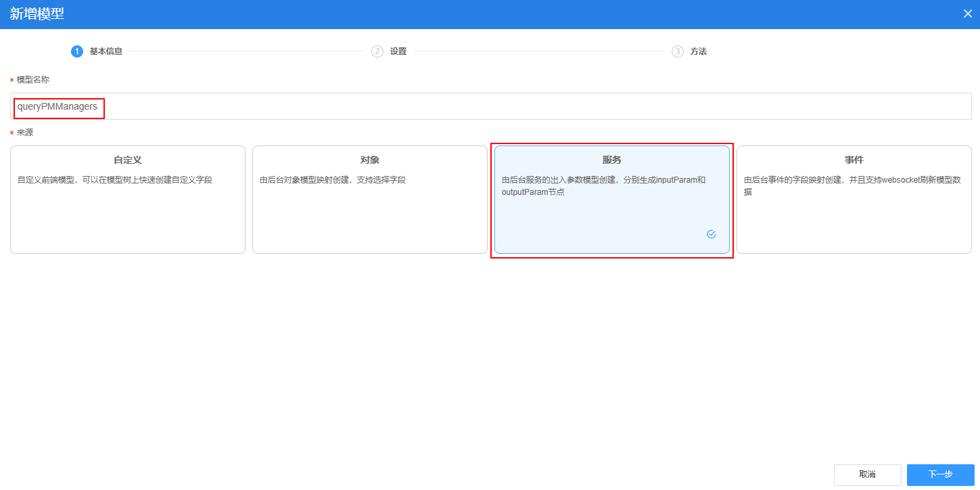The image size is (980, 490).
Task: Click the 新增模型 dialog title
Action: 37,14
